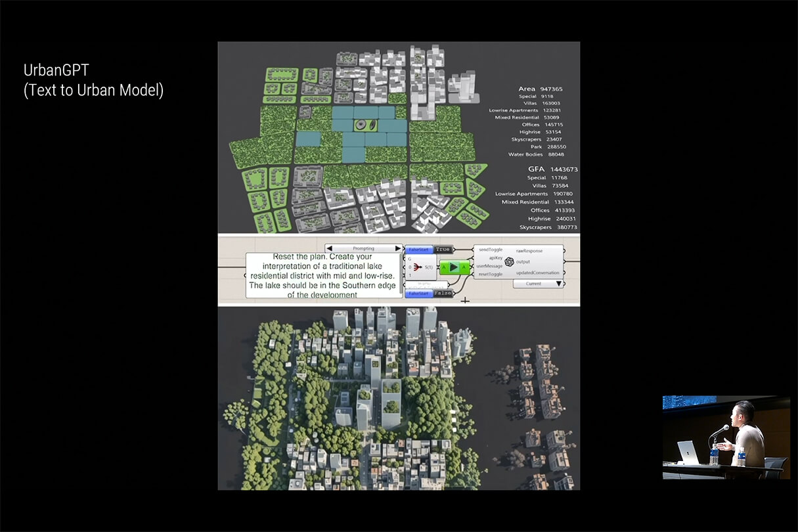Click the green play trigger component

[x=453, y=267]
